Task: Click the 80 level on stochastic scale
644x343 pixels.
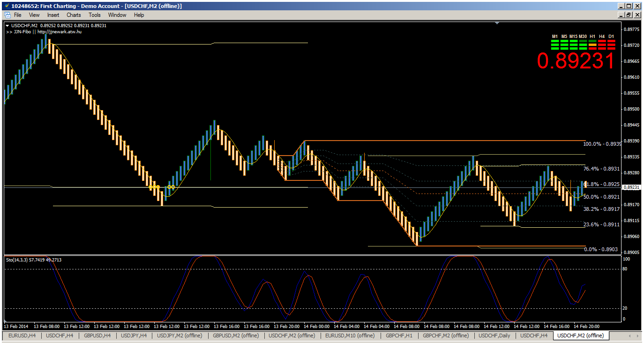Action: point(625,269)
